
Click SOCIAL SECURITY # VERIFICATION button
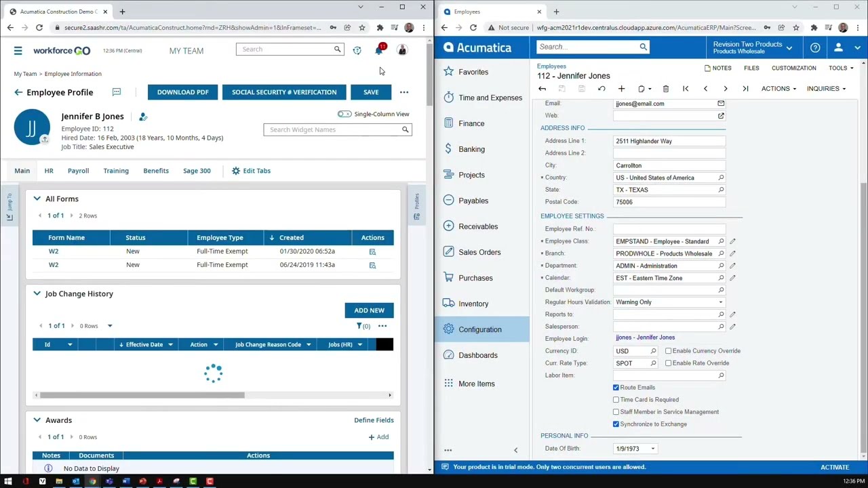(x=284, y=92)
